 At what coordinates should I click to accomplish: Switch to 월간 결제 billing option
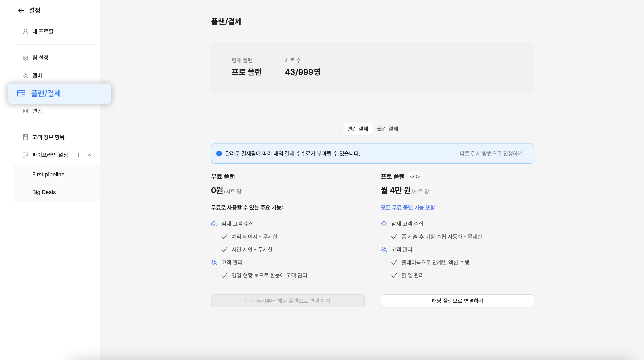(x=388, y=129)
